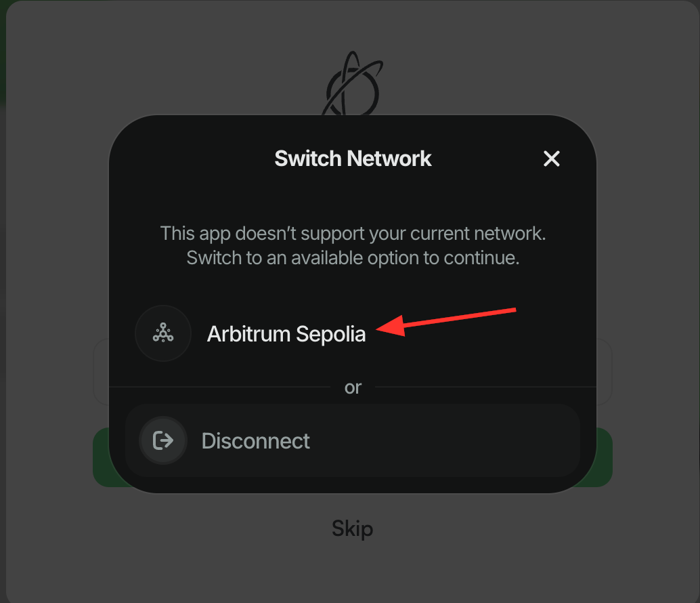Click the divider line right of 'or'
This screenshot has height=603, width=700.
[485, 387]
